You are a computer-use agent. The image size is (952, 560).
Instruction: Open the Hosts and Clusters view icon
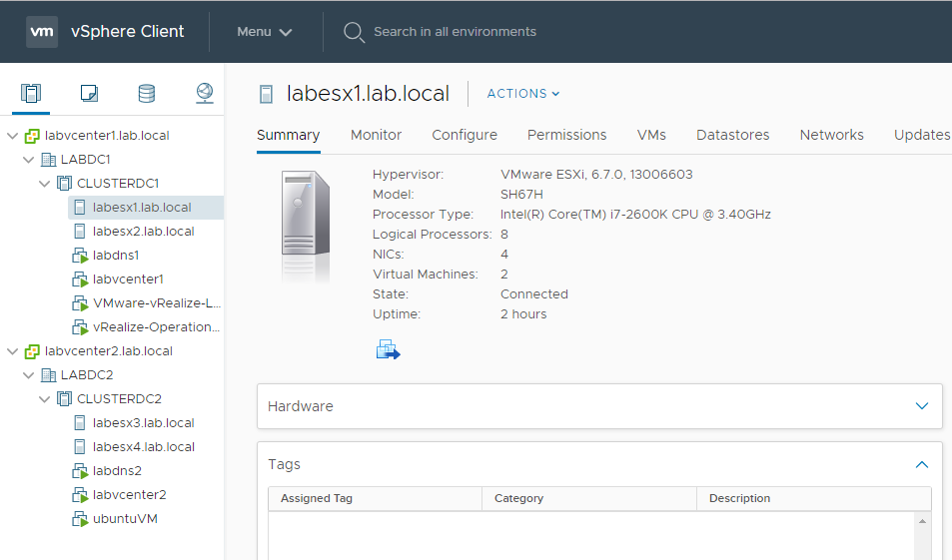pyautogui.click(x=31, y=94)
